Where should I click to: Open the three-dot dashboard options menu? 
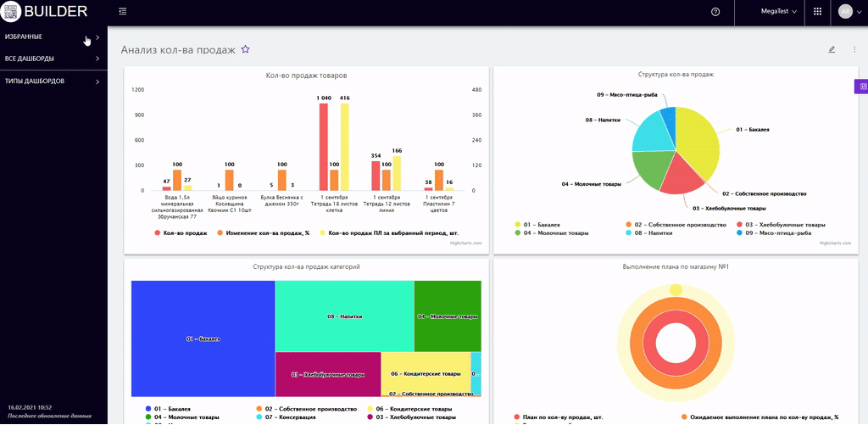click(854, 50)
